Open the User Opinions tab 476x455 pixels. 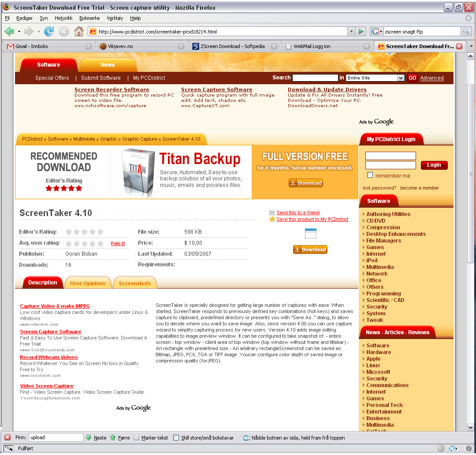(88, 283)
